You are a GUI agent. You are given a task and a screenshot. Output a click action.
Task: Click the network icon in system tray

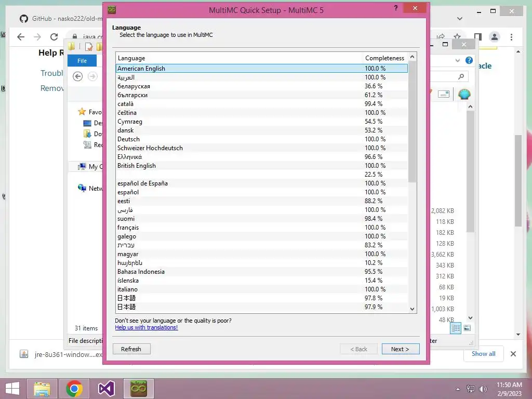(471, 389)
